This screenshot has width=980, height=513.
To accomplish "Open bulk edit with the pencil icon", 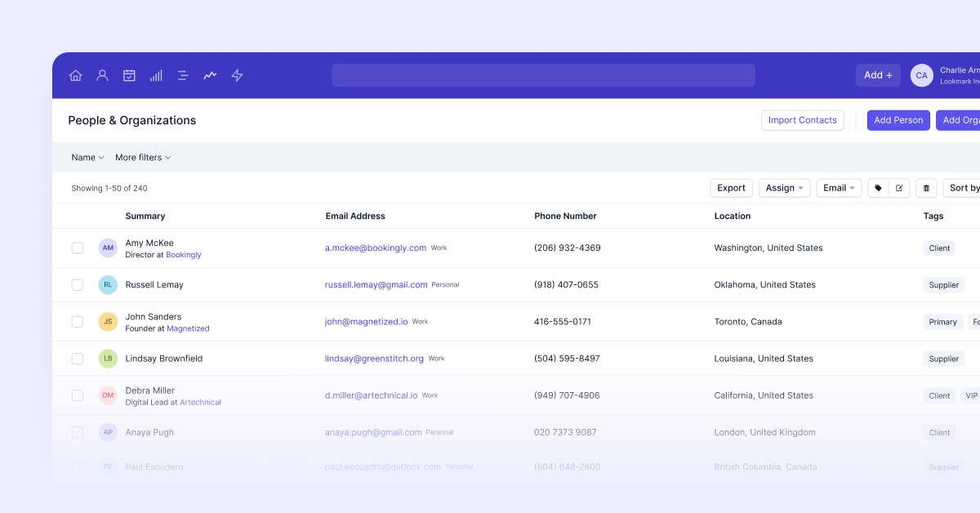I will (x=899, y=188).
